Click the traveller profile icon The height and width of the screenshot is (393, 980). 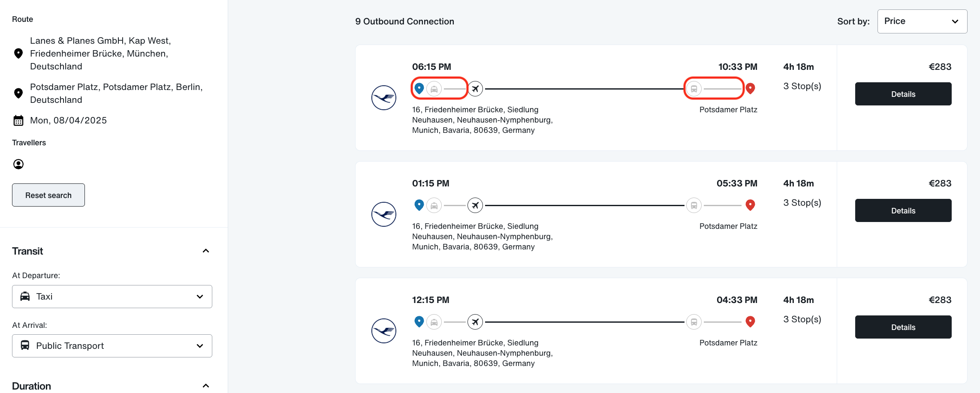pyautogui.click(x=18, y=164)
